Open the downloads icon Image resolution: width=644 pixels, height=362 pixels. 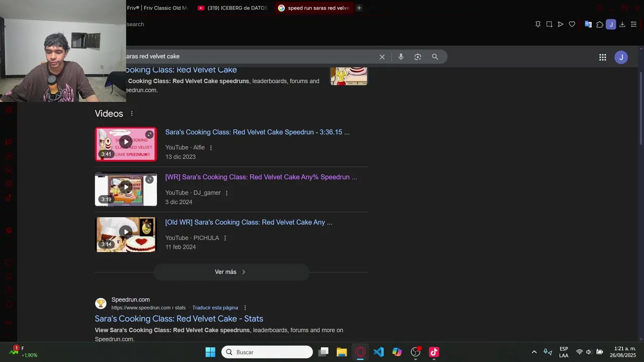pos(622,24)
